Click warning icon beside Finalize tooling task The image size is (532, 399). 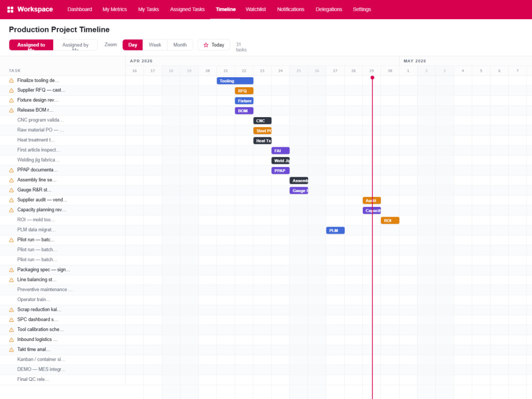coord(11,80)
